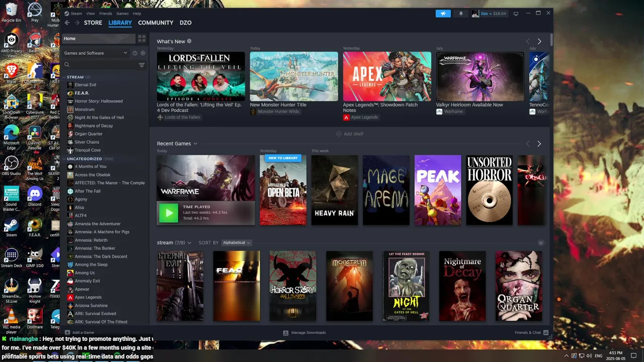The image size is (644, 362).
Task: Play Warframe with the green play button
Action: pyautogui.click(x=169, y=213)
